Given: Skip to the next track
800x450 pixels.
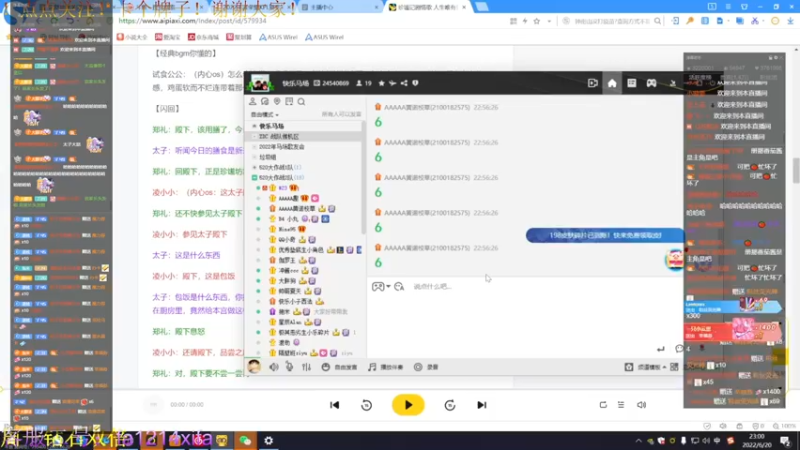Looking at the screenshot, I should click(x=482, y=405).
